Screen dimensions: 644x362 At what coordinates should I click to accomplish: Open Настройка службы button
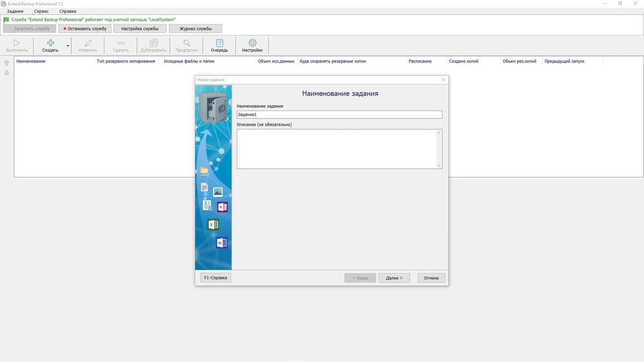tap(140, 28)
